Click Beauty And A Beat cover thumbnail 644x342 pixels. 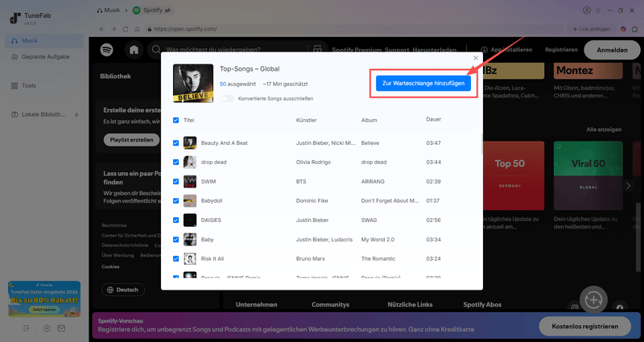click(190, 143)
